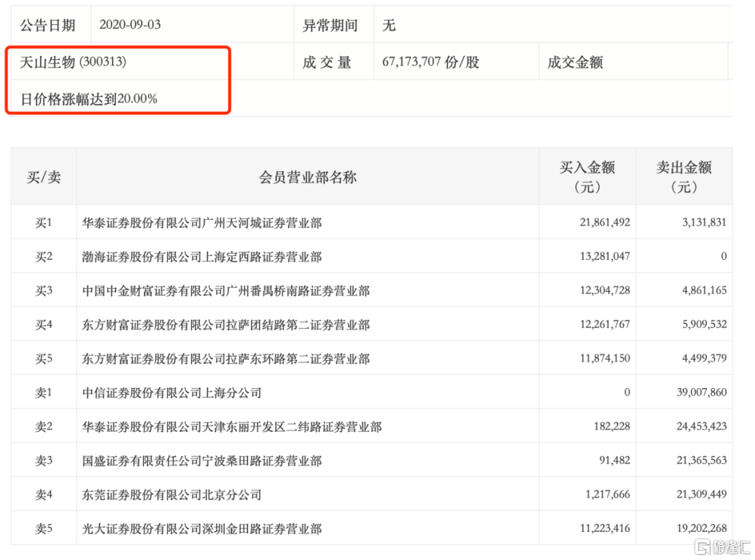This screenshot has width=755, height=560.
Task: Select the text 日价格涨幅达到20.00%
Action: [x=89, y=99]
